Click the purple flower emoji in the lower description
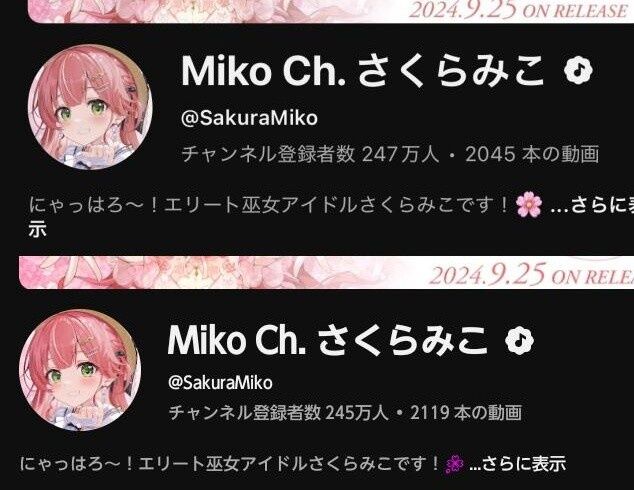Screen dimensions: 634x490 coord(454,464)
